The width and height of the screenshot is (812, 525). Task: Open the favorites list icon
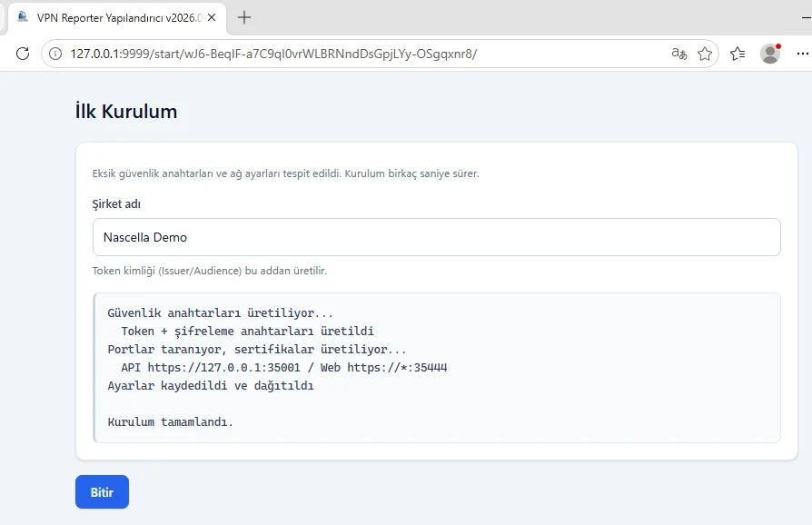pyautogui.click(x=738, y=54)
